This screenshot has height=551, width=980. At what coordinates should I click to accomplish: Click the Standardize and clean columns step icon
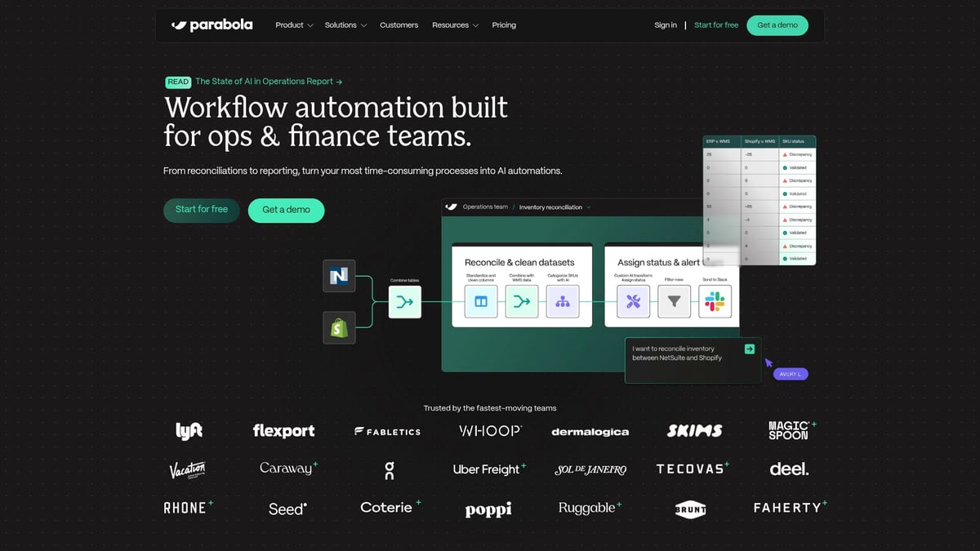click(x=480, y=301)
